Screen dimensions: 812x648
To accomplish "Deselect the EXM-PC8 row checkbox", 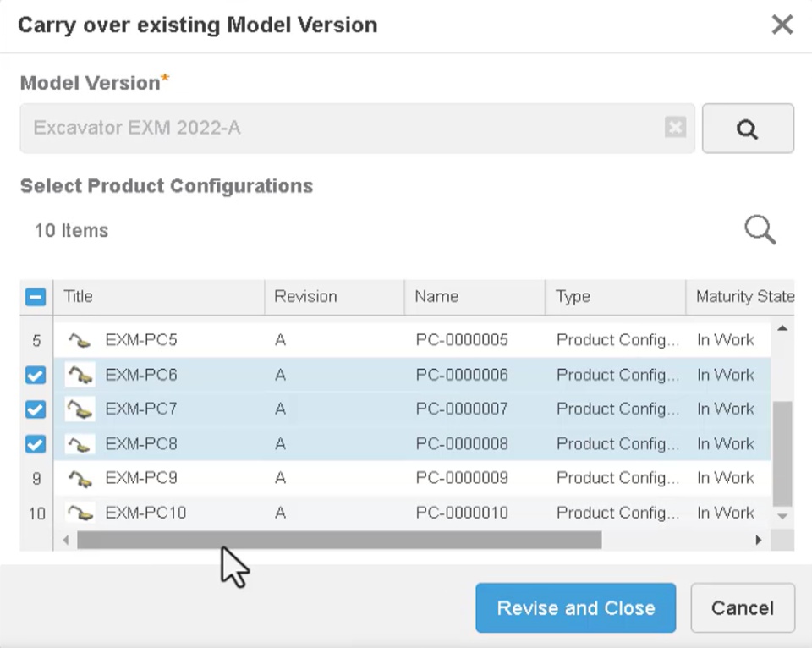I will point(36,444).
